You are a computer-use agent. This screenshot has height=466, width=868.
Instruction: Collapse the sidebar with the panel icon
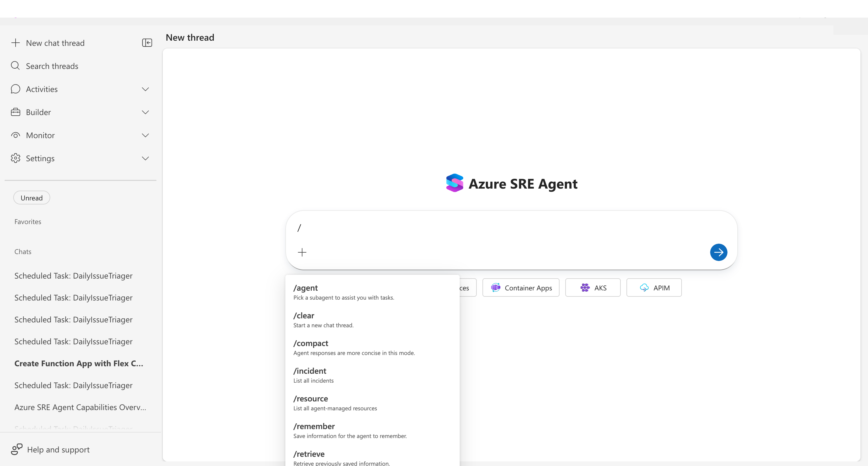[147, 43]
